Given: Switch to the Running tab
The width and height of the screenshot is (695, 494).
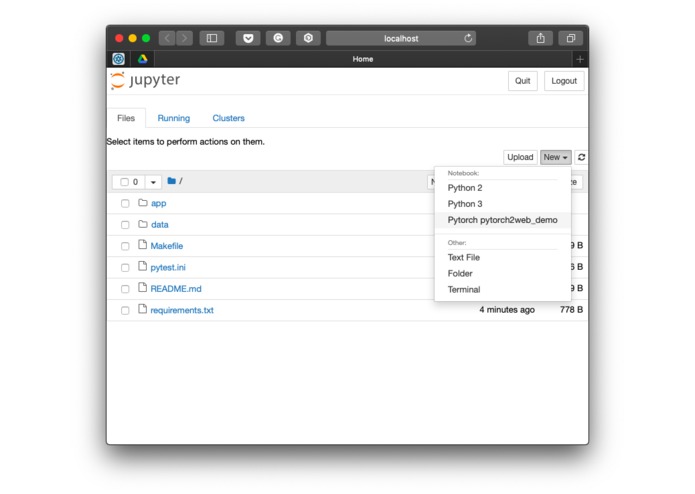Looking at the screenshot, I should (174, 118).
